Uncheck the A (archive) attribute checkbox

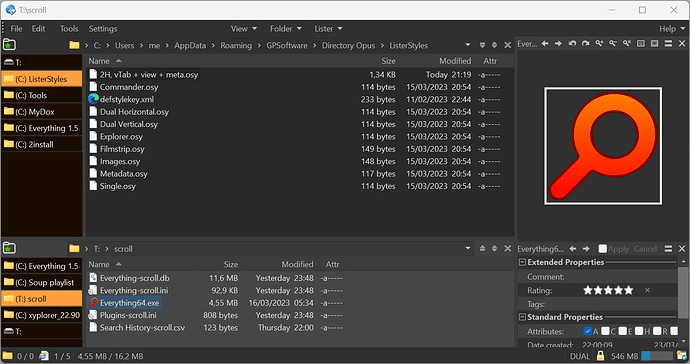587,331
